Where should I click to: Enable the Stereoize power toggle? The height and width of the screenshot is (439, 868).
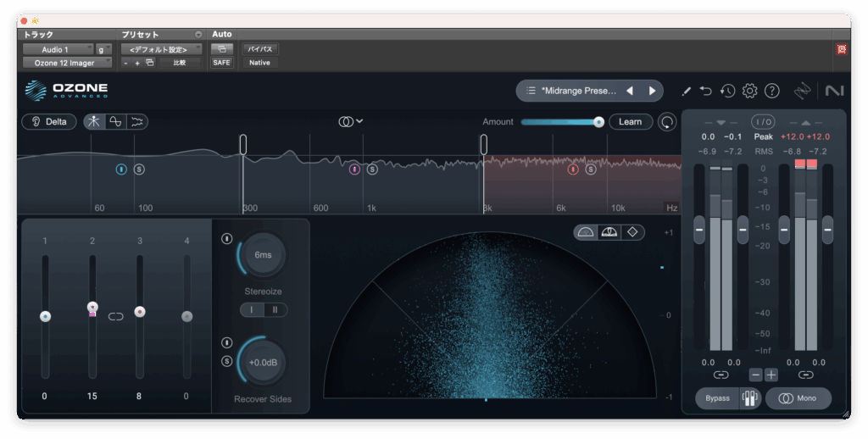(x=226, y=238)
